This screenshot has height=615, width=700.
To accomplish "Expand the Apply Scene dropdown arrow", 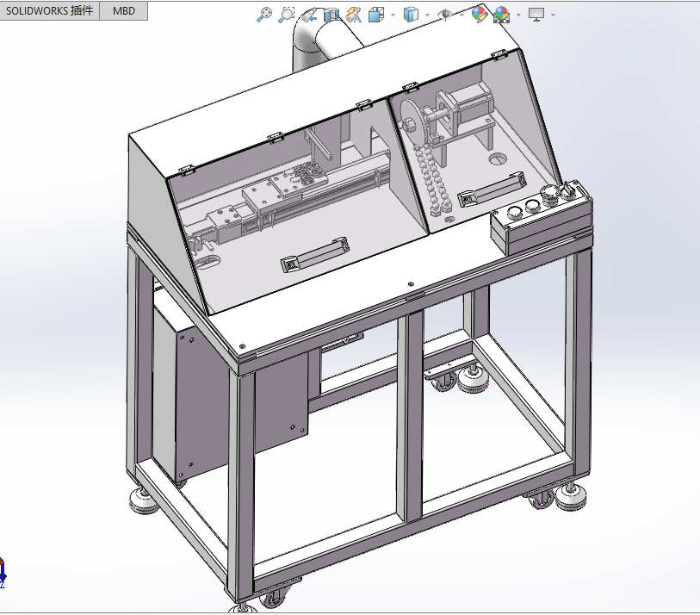I will [518, 15].
